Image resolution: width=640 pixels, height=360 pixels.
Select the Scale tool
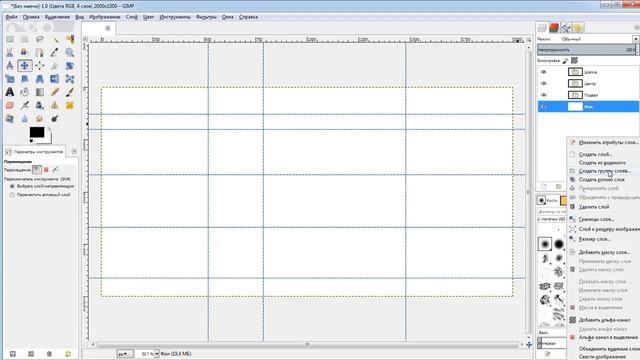(10, 79)
